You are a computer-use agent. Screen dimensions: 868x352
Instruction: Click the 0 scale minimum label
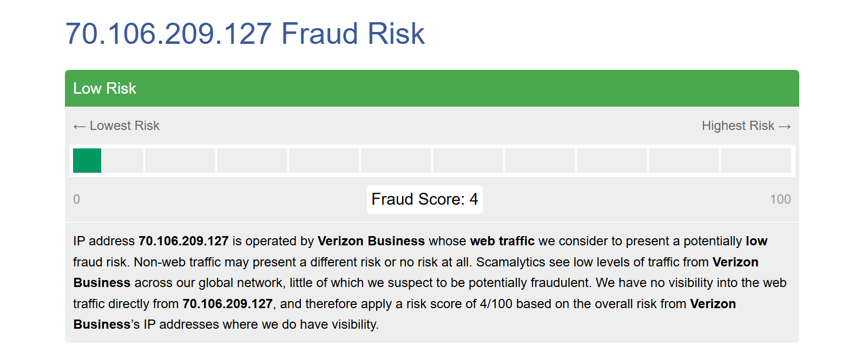[x=77, y=199]
